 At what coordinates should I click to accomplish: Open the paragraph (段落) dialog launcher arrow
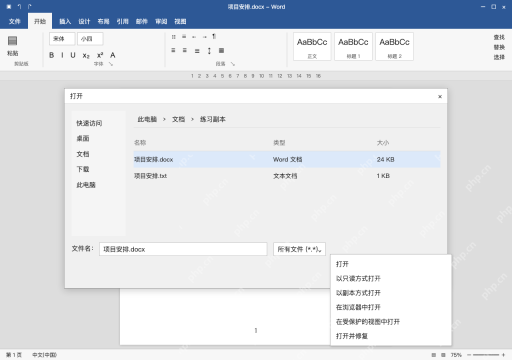tap(233, 64)
